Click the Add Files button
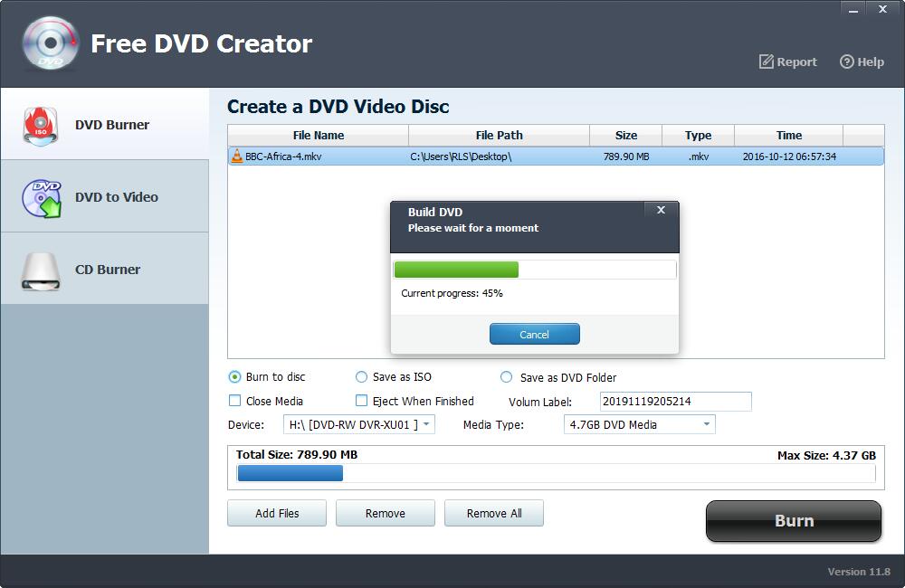905x588 pixels. click(x=277, y=513)
